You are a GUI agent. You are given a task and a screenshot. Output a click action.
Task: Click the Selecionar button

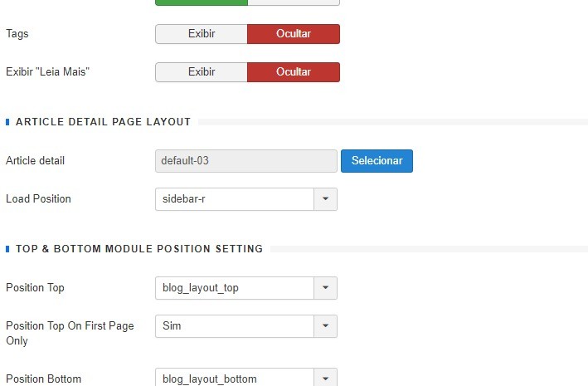[x=377, y=161]
